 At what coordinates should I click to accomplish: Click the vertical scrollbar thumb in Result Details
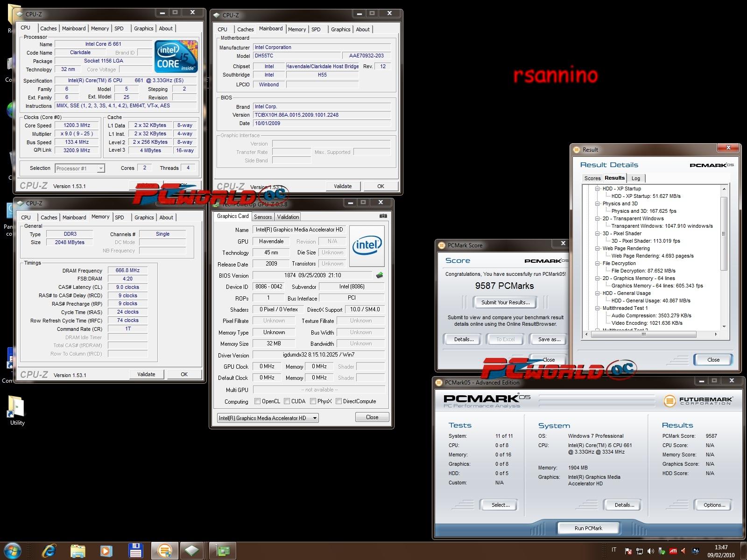click(x=724, y=233)
